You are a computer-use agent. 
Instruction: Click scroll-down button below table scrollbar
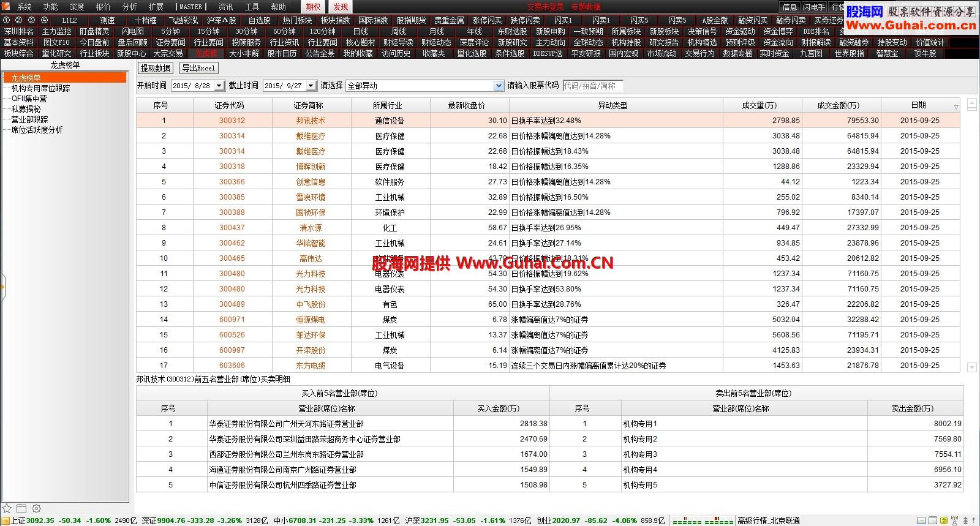point(972,367)
